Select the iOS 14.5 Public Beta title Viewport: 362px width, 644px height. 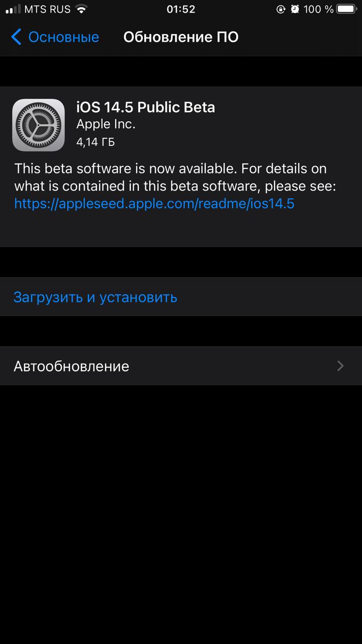pos(146,107)
